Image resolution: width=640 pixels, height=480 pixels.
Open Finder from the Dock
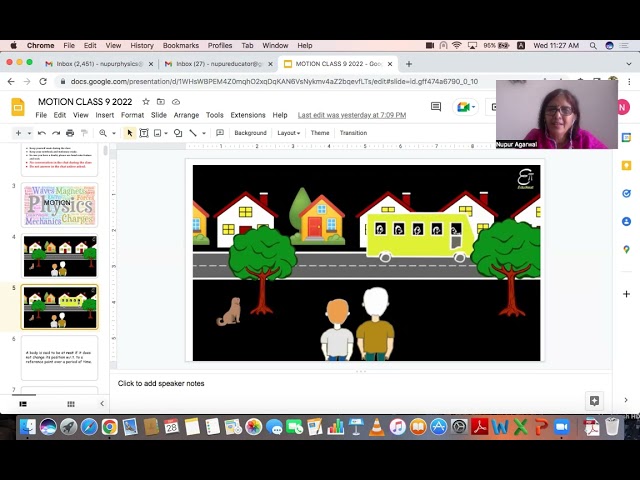(27, 427)
